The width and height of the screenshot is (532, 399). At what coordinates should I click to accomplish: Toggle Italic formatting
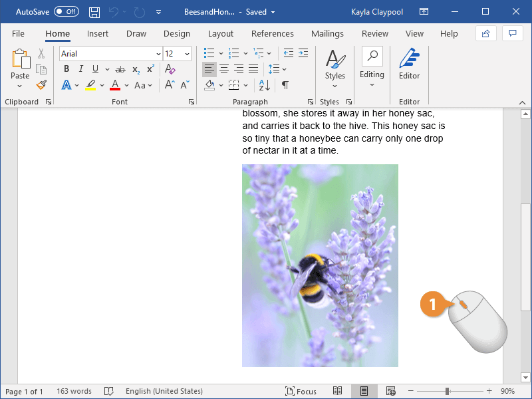81,69
